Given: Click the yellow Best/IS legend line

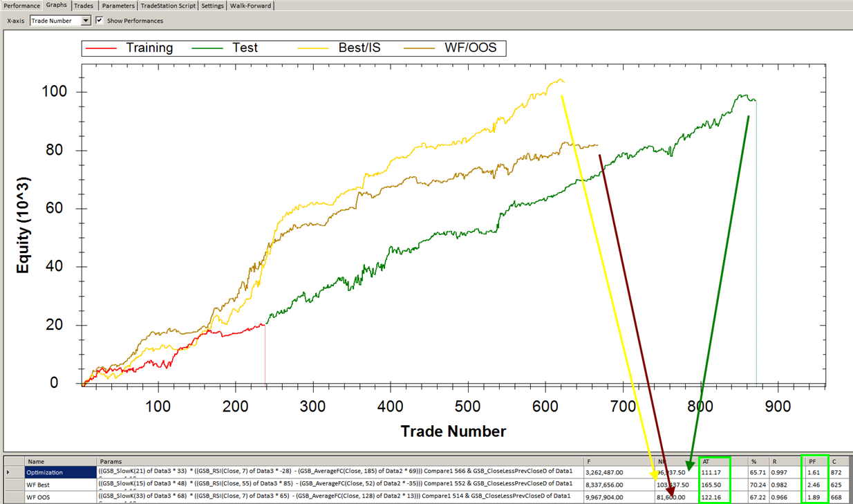Looking at the screenshot, I should coord(315,48).
